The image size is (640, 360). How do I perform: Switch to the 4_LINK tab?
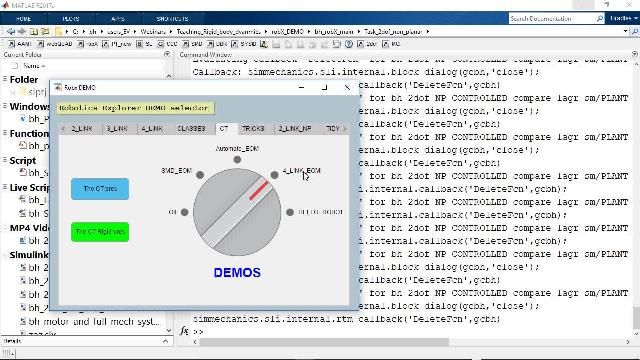[152, 128]
